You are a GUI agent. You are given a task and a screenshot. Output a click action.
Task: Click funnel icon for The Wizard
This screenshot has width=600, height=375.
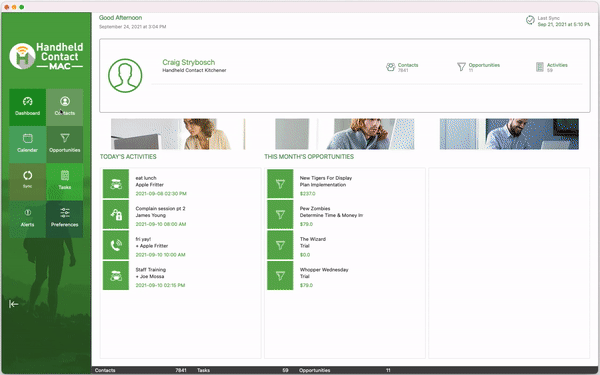tap(280, 245)
